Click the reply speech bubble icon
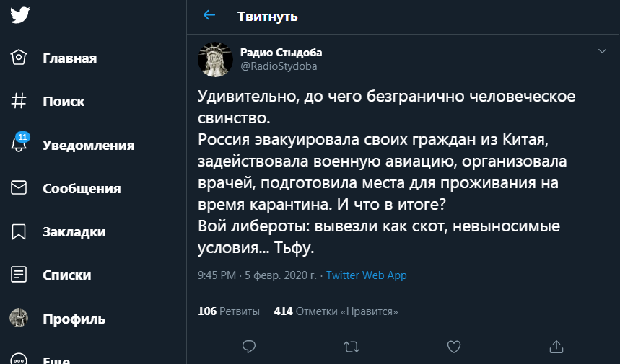Screen dimensions: 620x364 pos(249,347)
